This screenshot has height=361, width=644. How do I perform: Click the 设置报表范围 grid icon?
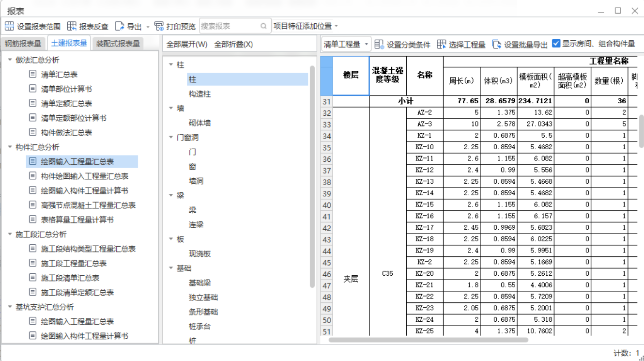point(9,26)
